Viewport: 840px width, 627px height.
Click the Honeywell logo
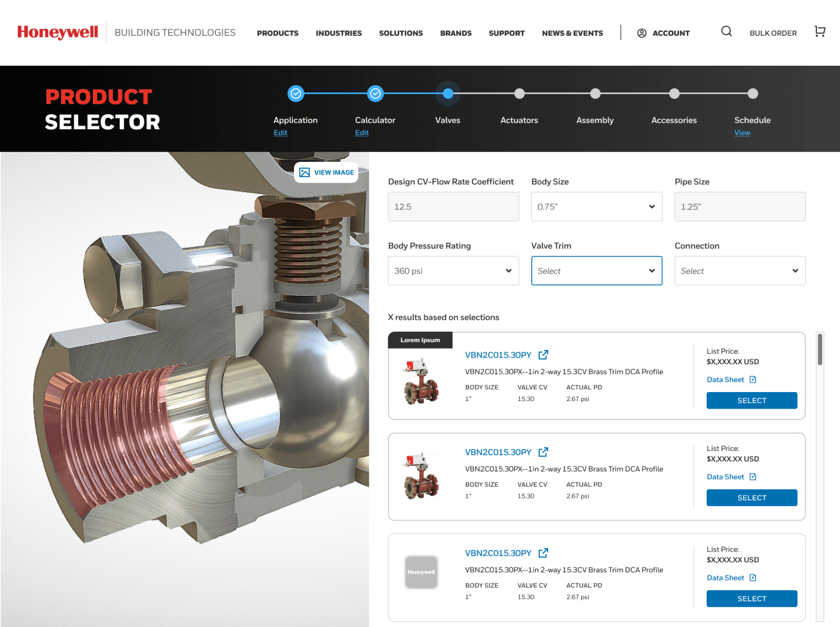click(58, 32)
